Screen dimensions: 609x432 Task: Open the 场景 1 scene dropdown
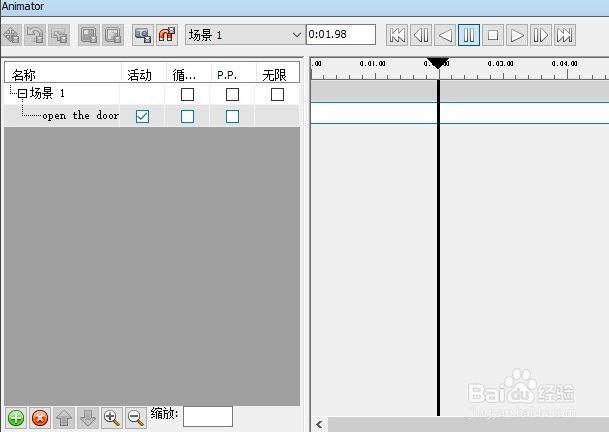tap(245, 35)
